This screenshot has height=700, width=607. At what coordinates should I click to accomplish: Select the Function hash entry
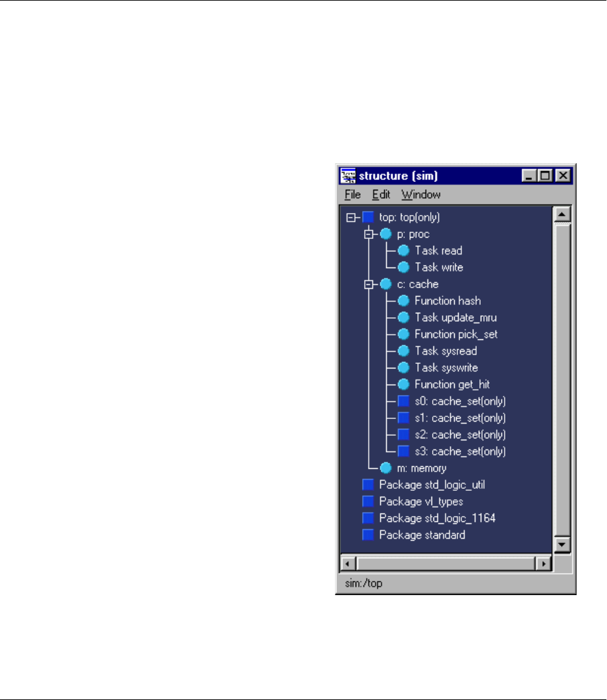(448, 301)
